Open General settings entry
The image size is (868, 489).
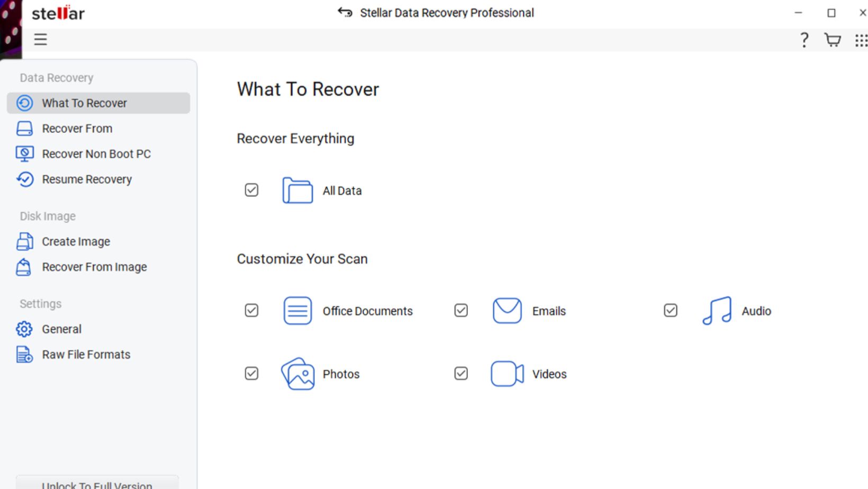98,329
